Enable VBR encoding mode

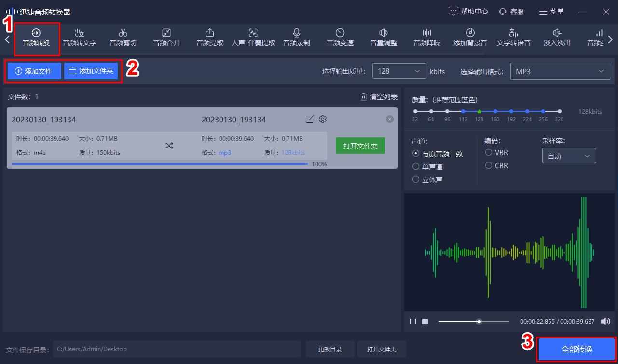click(x=488, y=152)
